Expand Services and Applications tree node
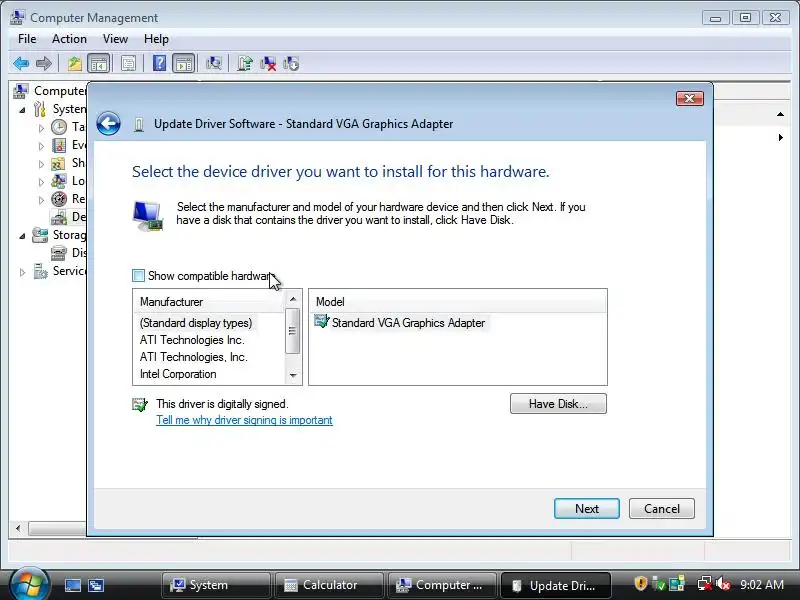This screenshot has height=600, width=800. click(x=22, y=272)
